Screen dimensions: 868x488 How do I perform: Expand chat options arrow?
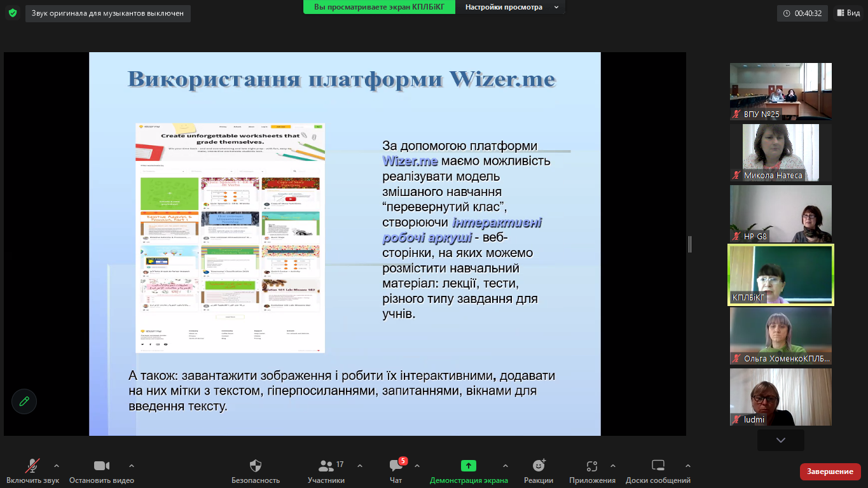coord(417,465)
